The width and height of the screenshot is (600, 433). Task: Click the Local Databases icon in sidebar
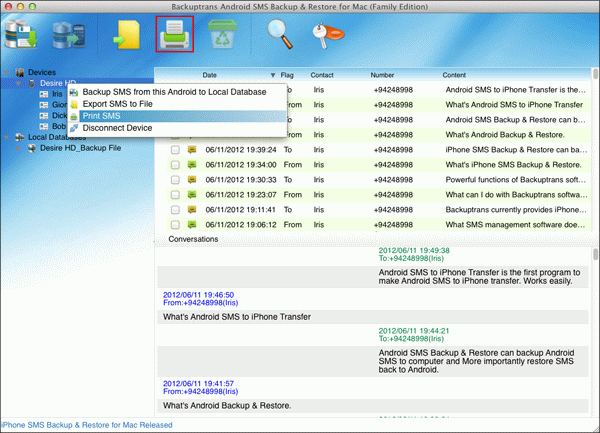20,137
